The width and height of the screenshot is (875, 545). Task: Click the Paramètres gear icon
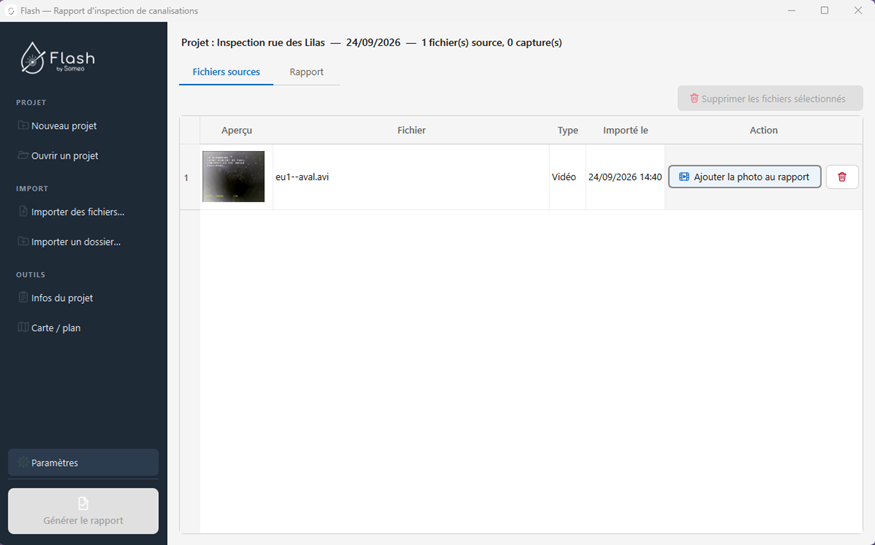click(23, 462)
